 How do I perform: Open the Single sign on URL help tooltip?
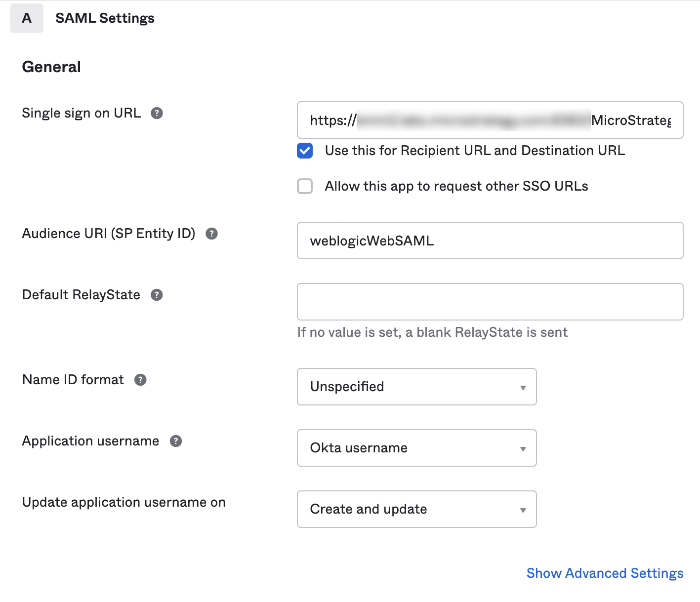(x=157, y=113)
